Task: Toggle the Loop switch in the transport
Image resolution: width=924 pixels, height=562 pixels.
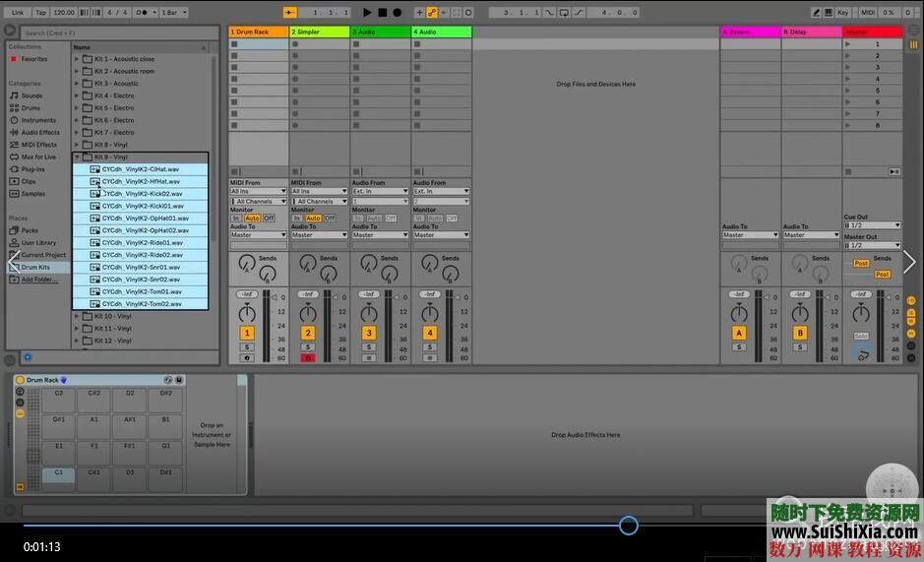Action: coord(564,12)
